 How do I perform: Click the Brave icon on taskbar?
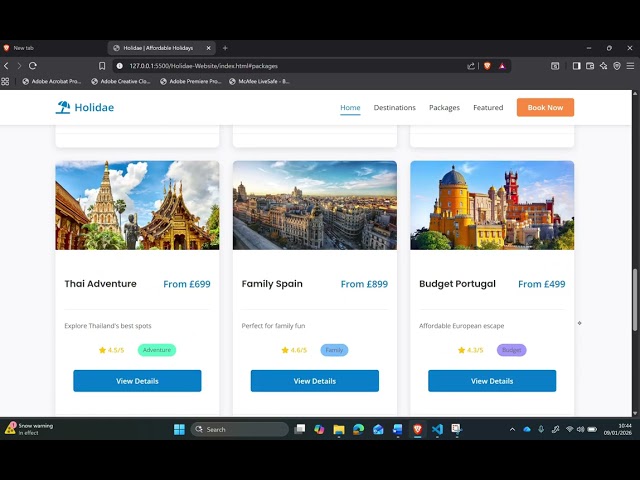tap(417, 429)
